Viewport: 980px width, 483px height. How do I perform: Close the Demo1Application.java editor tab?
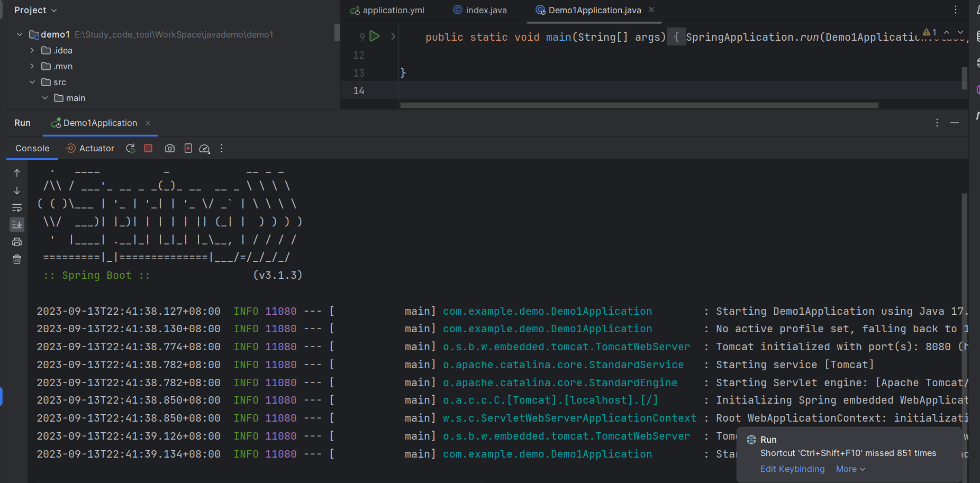[651, 10]
